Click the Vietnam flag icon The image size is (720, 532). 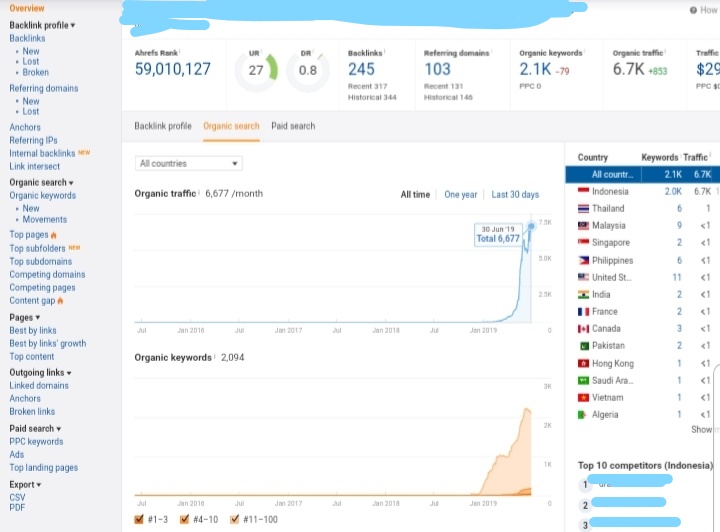pos(583,398)
